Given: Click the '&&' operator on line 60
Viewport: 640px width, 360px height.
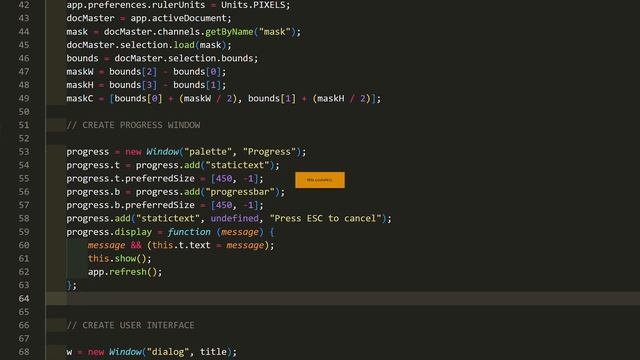Looking at the screenshot, I should pyautogui.click(x=136, y=245).
